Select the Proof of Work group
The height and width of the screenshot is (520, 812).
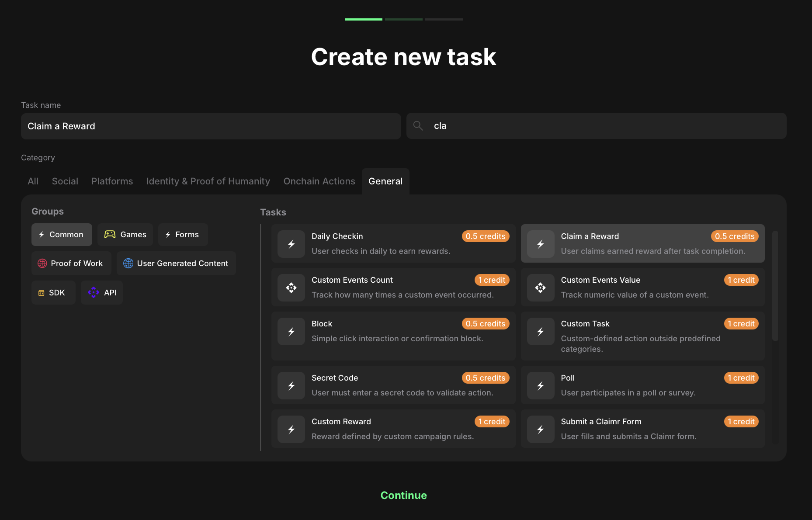(71, 263)
